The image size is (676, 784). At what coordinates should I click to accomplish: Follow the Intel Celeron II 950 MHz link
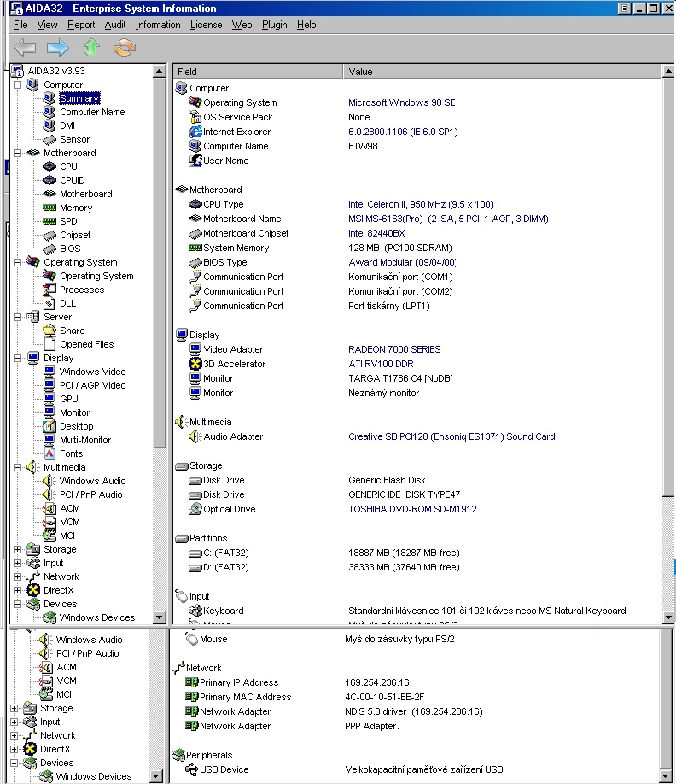point(421,204)
